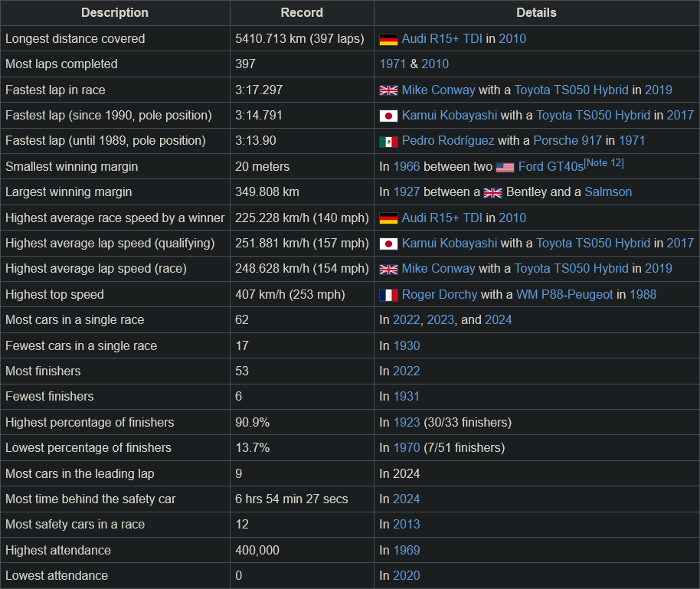
Task: Select the '20 meters' winning margin value
Action: click(262, 167)
